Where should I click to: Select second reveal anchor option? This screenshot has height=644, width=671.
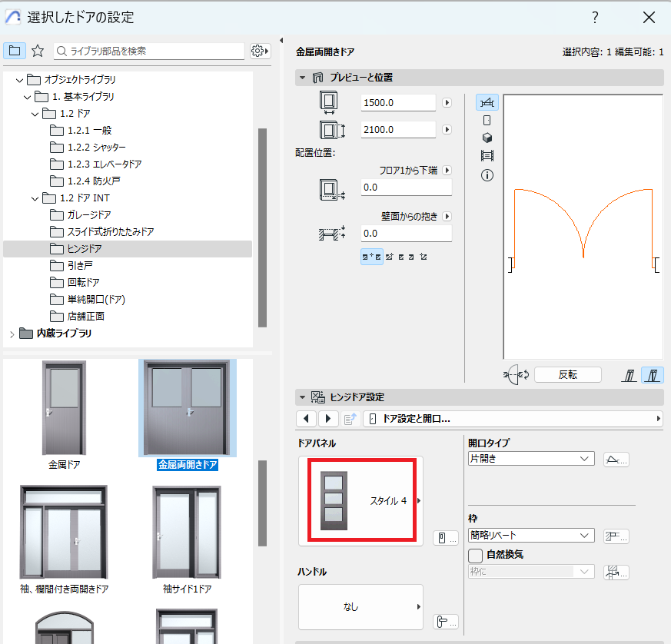390,257
